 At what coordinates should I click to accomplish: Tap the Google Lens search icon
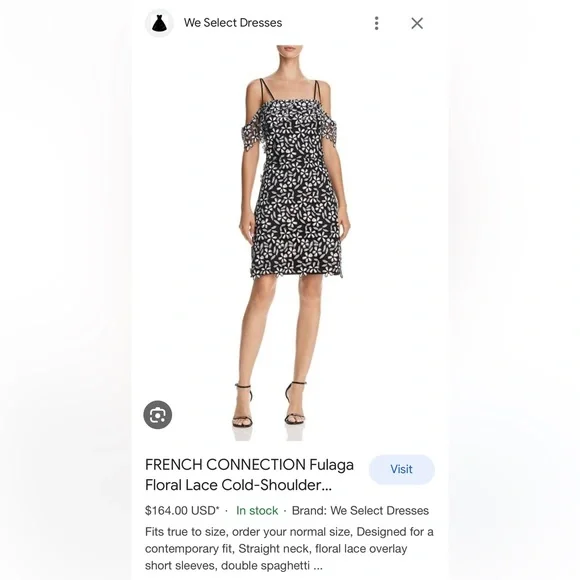pos(158,415)
